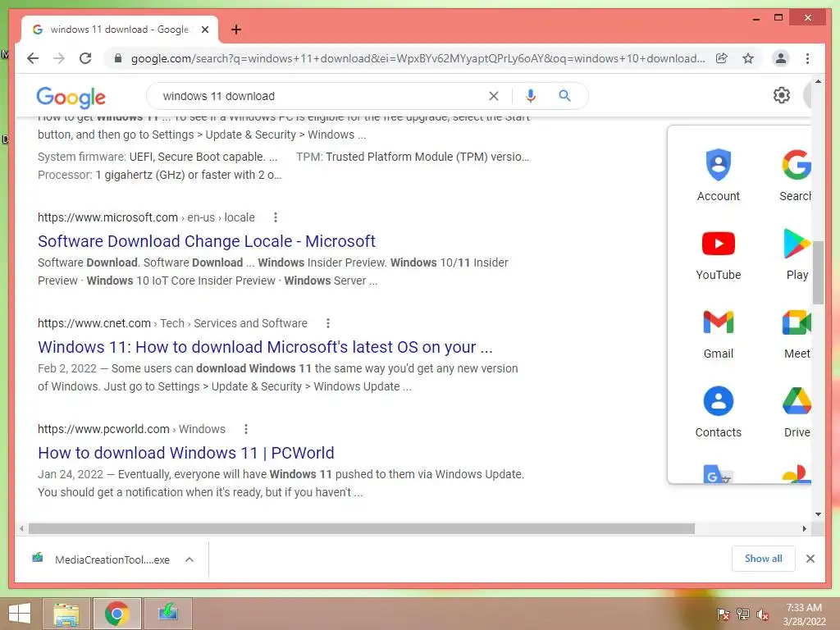Open the network tray icon
The width and height of the screenshot is (840, 630).
coord(743,614)
